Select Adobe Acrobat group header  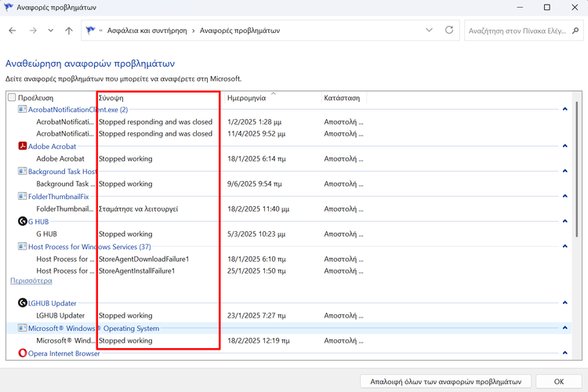[52, 147]
